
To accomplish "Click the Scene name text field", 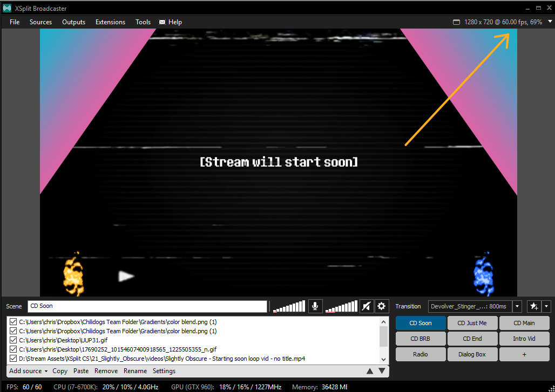I will tap(147, 306).
